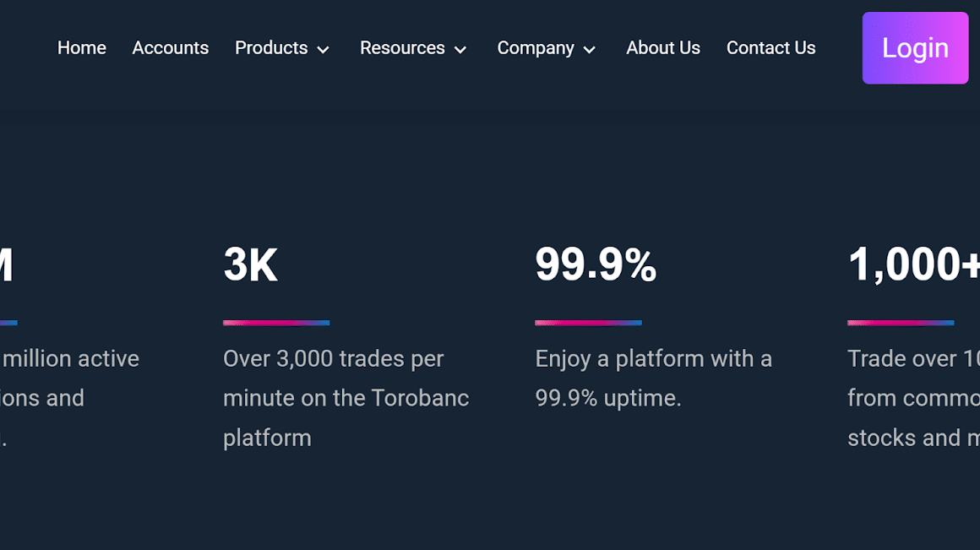Open the Resources menu label
This screenshot has height=550, width=980.
402,48
